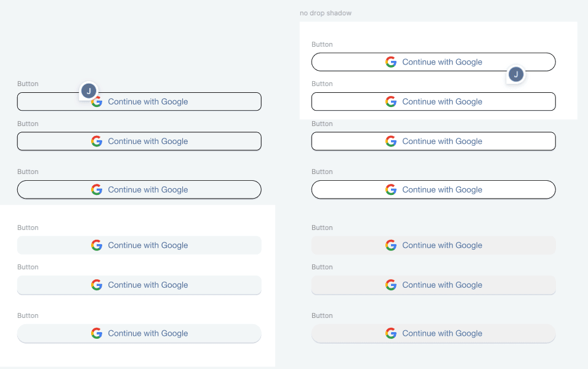Click top-left outlined Continue with Google button
The width and height of the screenshot is (588, 369).
point(139,101)
